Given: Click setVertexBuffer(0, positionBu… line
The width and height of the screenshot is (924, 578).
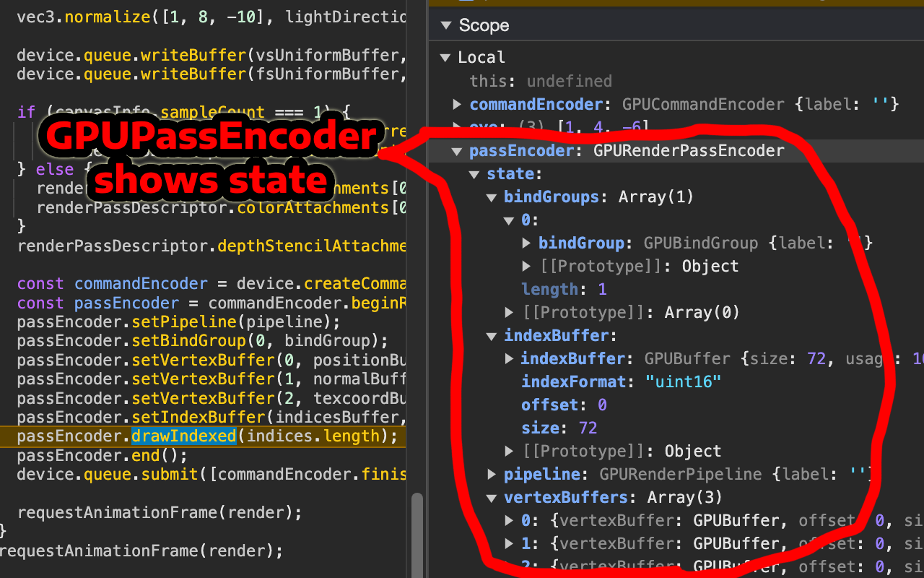Looking at the screenshot, I should click(x=212, y=360).
